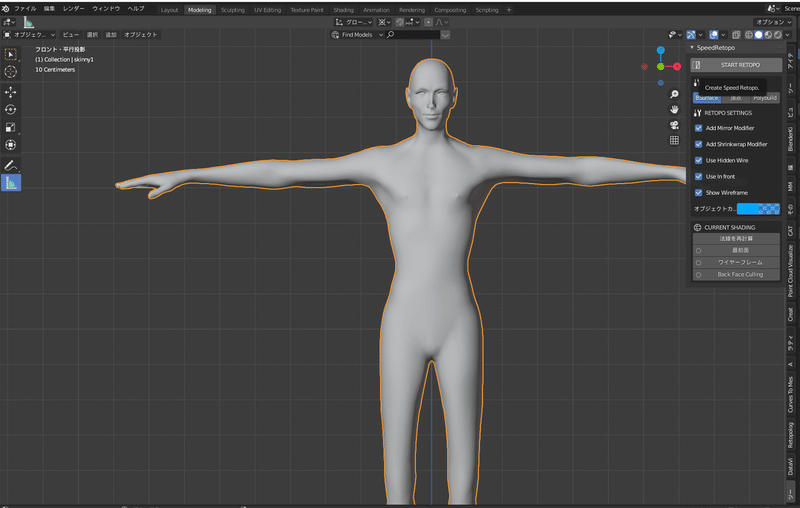Activate the Cursor tool
Image resolution: width=800 pixels, height=508 pixels.
(11, 72)
